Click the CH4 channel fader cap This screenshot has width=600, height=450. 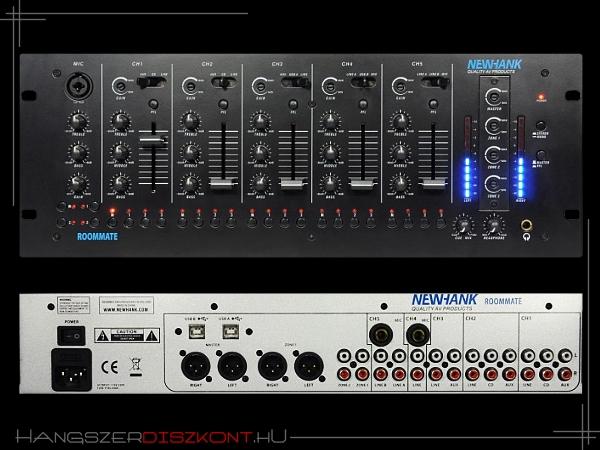(363, 184)
